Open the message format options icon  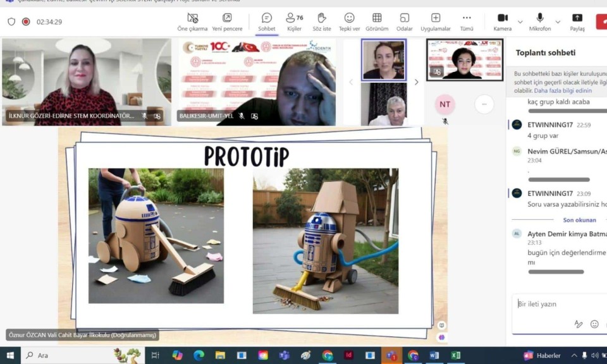point(579,324)
